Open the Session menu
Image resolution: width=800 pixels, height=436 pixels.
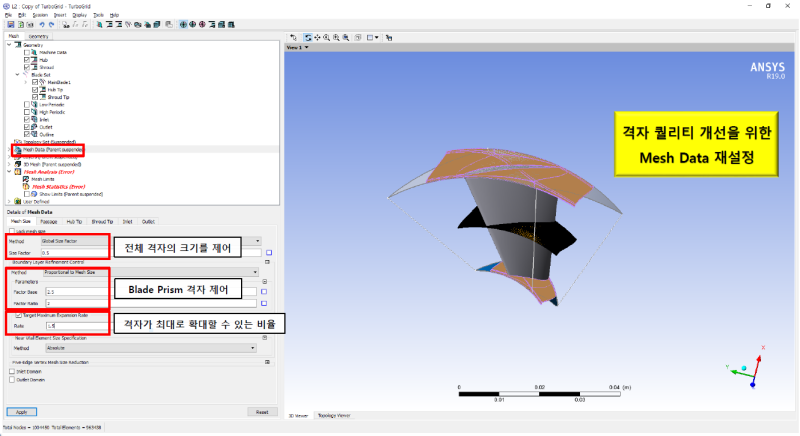[40, 15]
